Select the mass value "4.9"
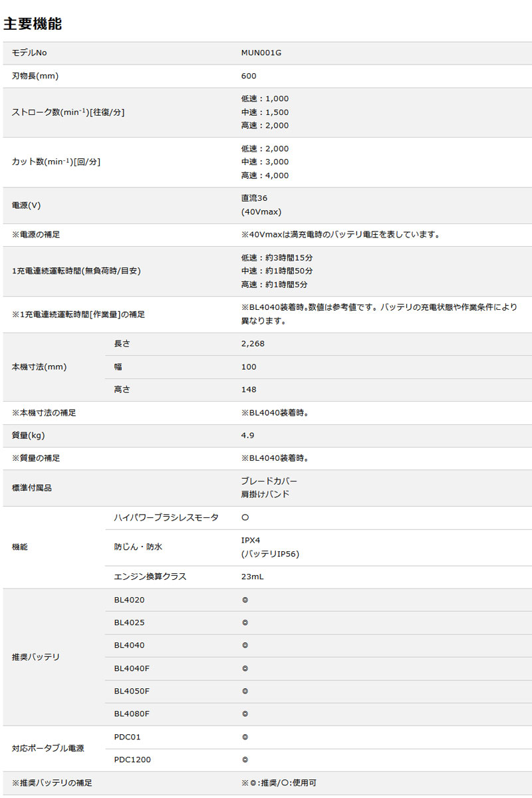The width and height of the screenshot is (532, 798). [x=247, y=436]
